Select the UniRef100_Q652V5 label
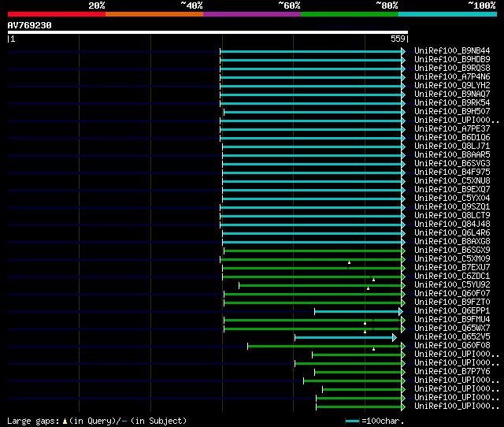The image size is (504, 427). tap(452, 337)
